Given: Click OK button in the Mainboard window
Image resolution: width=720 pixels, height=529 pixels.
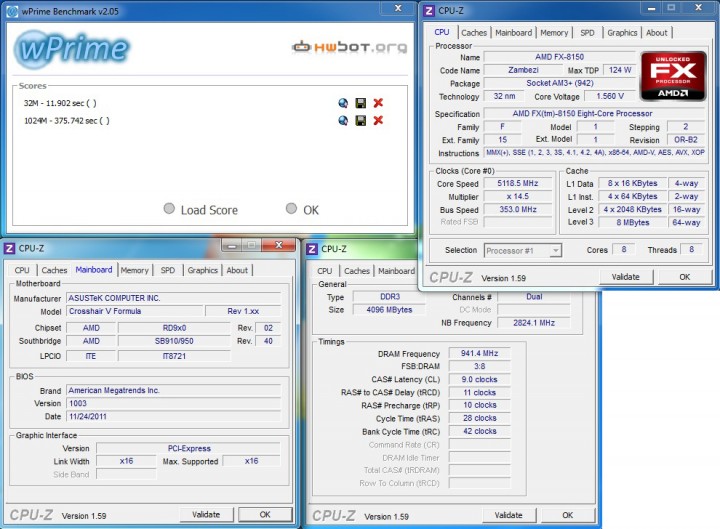Looking at the screenshot, I should point(265,515).
